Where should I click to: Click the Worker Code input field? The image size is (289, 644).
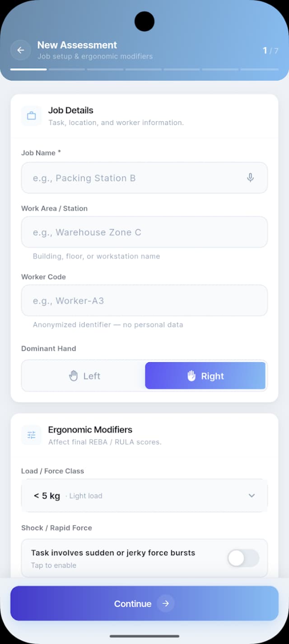(144, 300)
